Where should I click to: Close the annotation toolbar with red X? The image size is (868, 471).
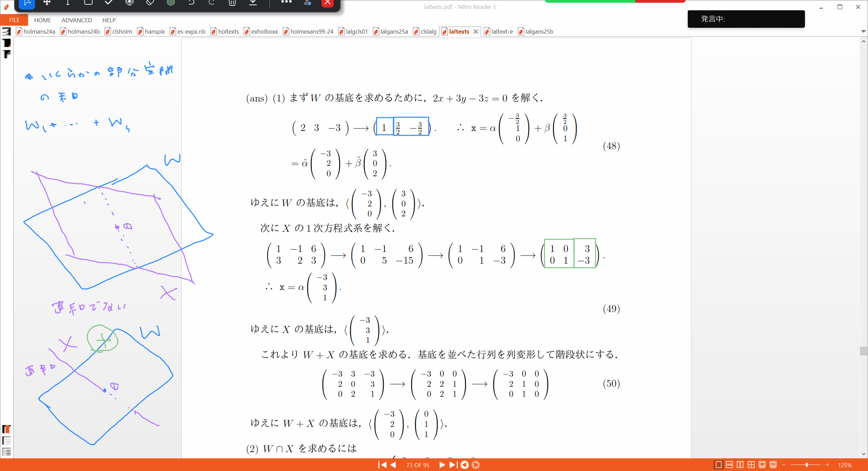328,3
